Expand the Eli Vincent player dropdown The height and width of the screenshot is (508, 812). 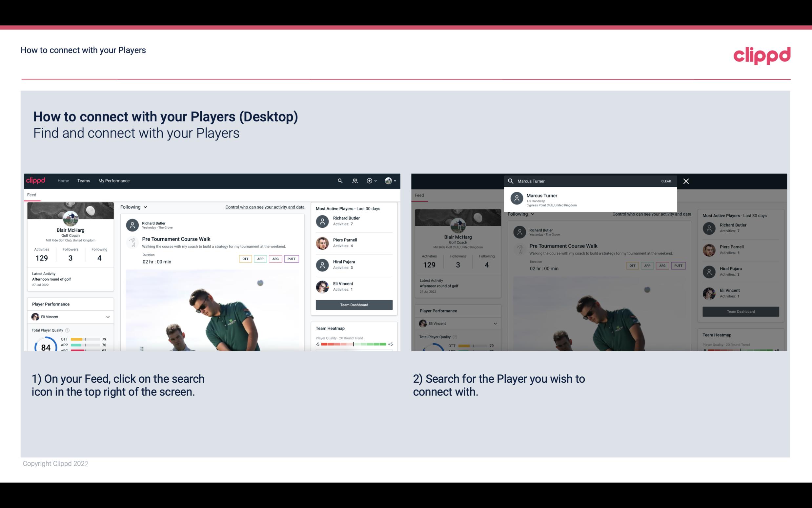(x=108, y=317)
